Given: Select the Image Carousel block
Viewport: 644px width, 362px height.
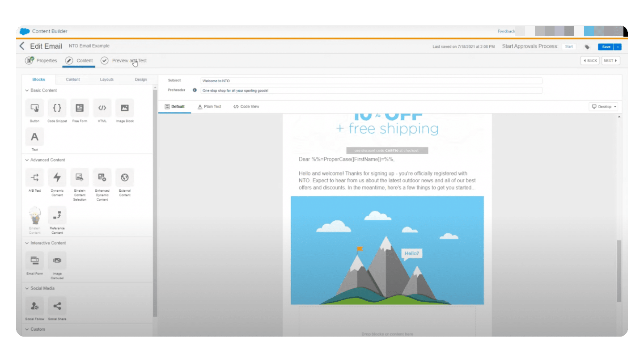Looking at the screenshot, I should coord(57,261).
